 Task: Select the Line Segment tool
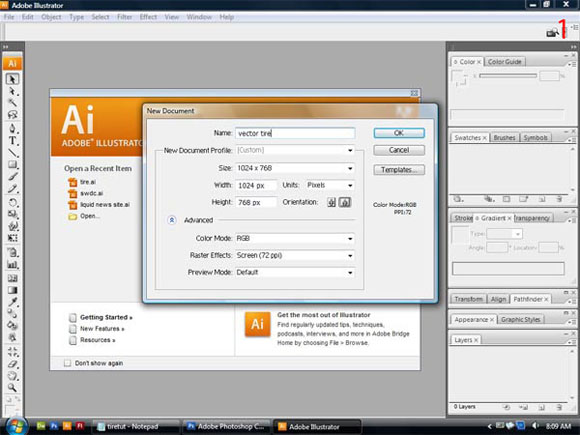pyautogui.click(x=12, y=153)
